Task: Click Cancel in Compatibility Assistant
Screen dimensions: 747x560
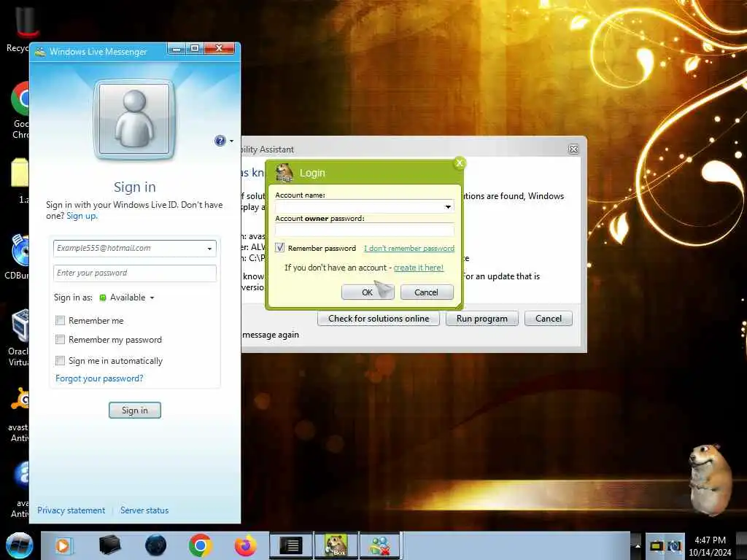Action: [549, 319]
